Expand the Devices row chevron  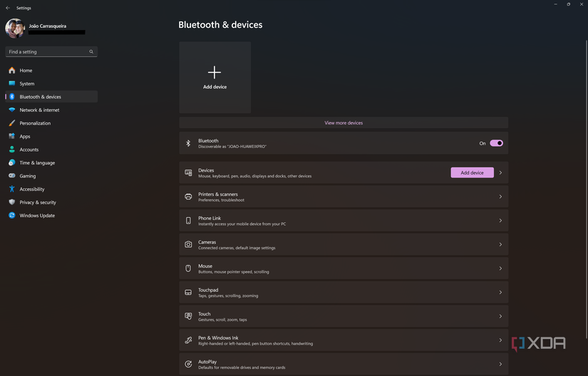coord(500,172)
